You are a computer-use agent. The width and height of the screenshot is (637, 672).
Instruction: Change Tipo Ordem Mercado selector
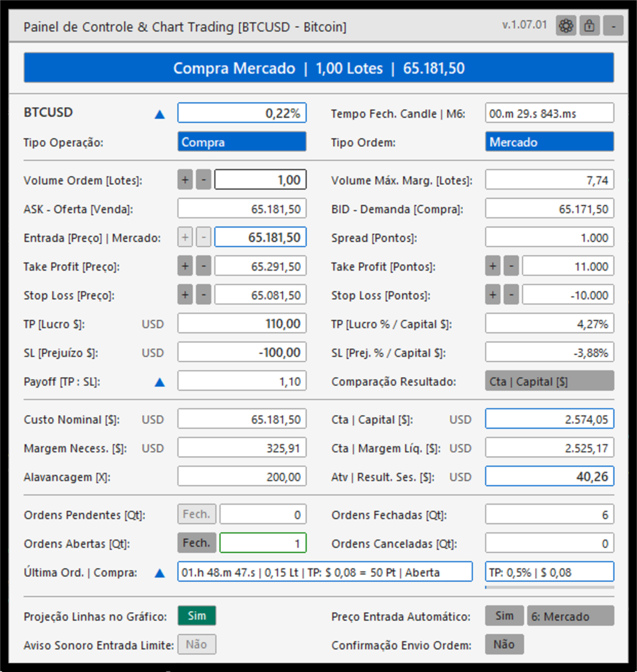550,142
